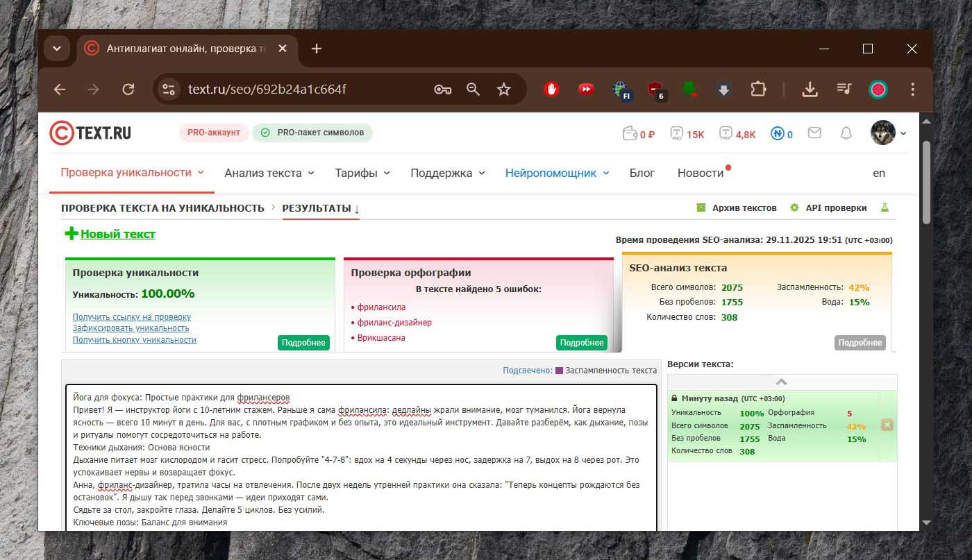Screen dimensions: 972x560
Task: Open the notifications bell
Action: (846, 133)
